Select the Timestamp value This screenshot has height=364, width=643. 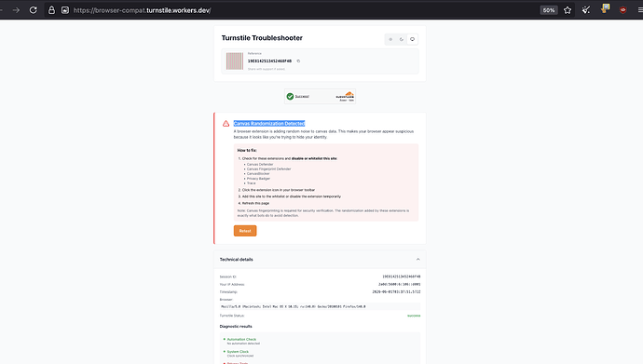coord(396,292)
